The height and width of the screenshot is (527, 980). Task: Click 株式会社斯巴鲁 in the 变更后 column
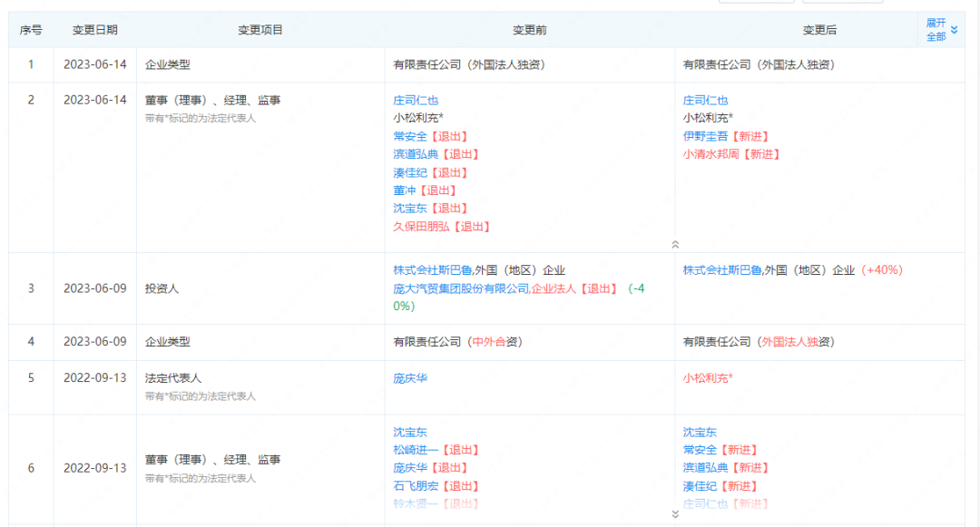[722, 270]
